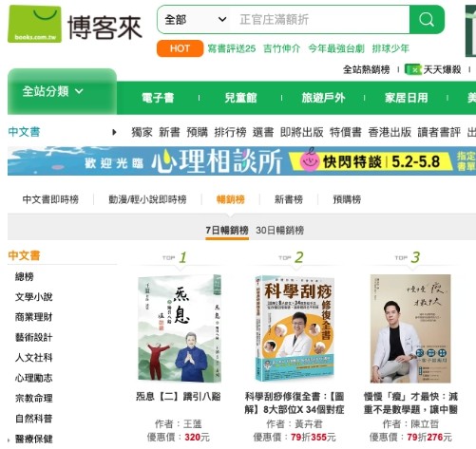The width and height of the screenshot is (476, 449).
Task: Open the 科學刮痧修復全書 book cover
Action: [x=295, y=328]
